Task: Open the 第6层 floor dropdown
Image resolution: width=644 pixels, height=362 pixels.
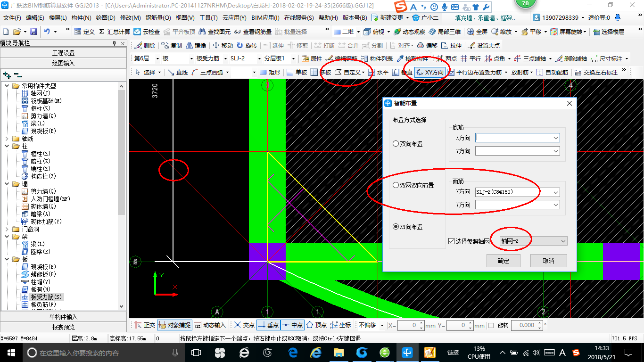Action: (158, 58)
